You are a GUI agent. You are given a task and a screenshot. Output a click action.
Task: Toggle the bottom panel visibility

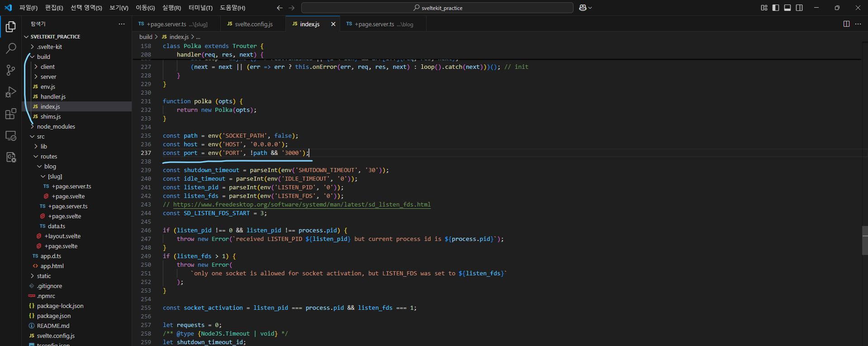[787, 8]
